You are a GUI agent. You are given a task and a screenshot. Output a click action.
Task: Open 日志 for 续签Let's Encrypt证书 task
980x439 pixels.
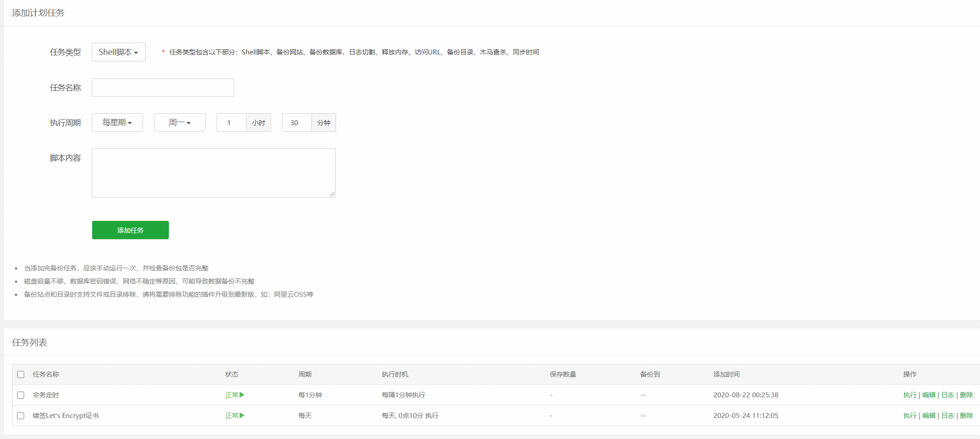pos(948,416)
